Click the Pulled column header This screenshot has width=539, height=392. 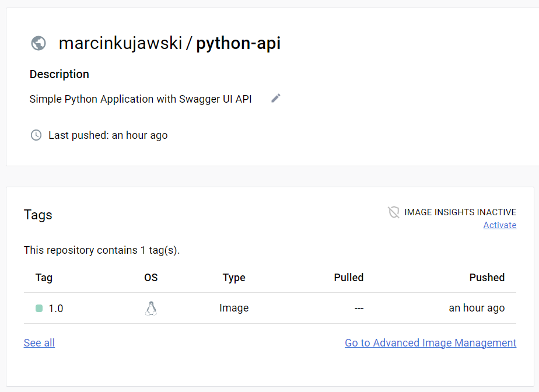click(x=348, y=278)
